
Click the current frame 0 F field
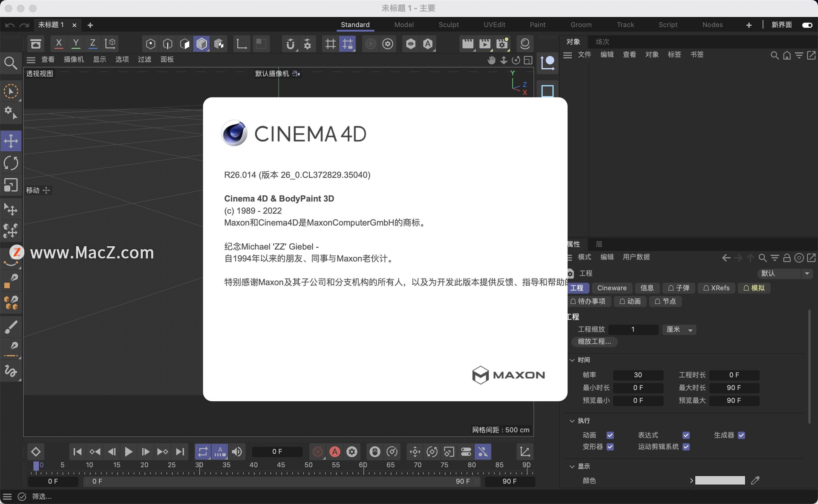(x=277, y=452)
